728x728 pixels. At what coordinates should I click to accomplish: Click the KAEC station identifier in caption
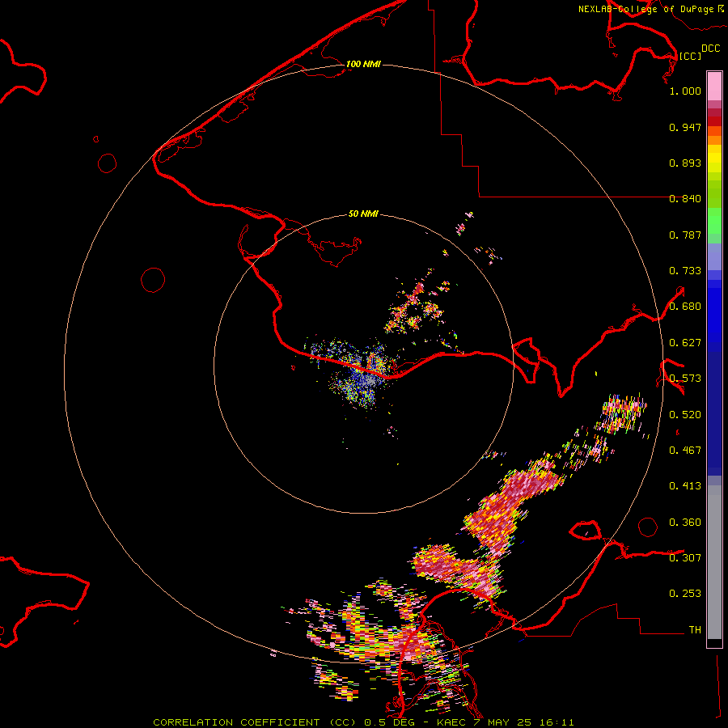[453, 722]
